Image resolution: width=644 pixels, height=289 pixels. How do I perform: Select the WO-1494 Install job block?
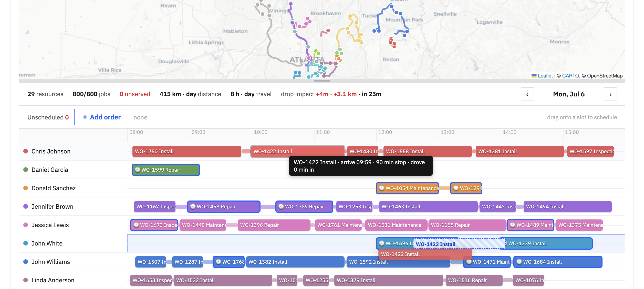(x=567, y=207)
